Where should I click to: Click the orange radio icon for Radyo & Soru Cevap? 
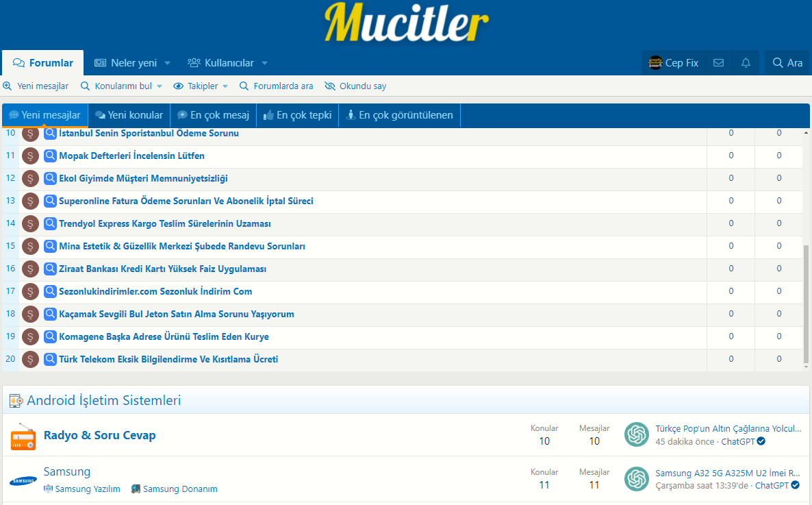[23, 436]
